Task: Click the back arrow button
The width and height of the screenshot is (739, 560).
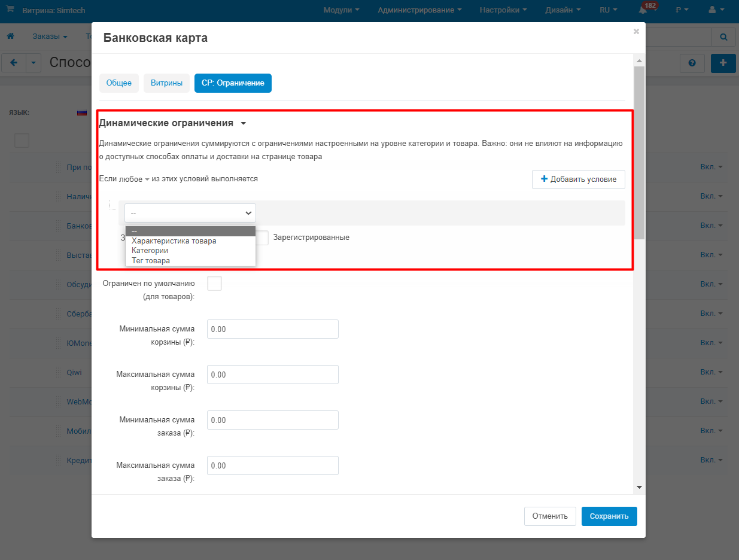Action: pos(14,63)
